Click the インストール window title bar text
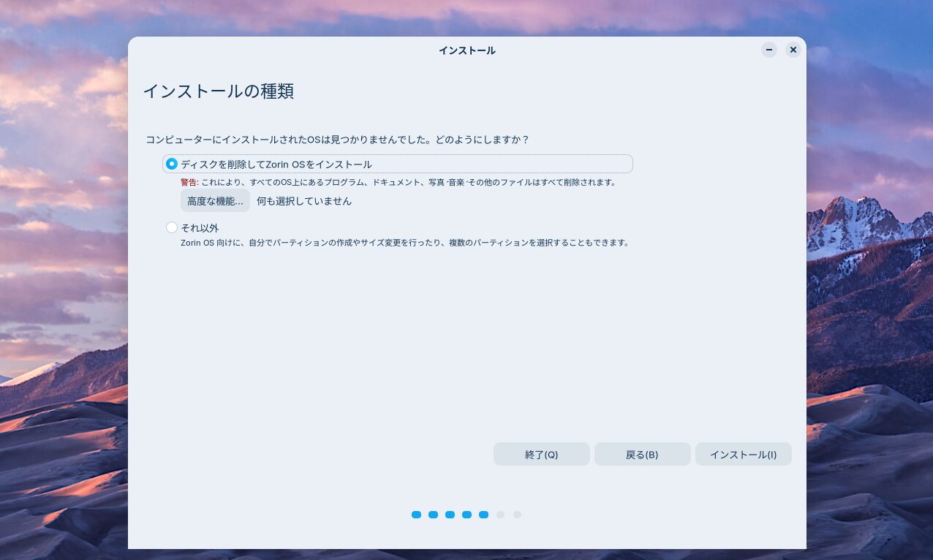Screen dimensions: 933x560 466,50
